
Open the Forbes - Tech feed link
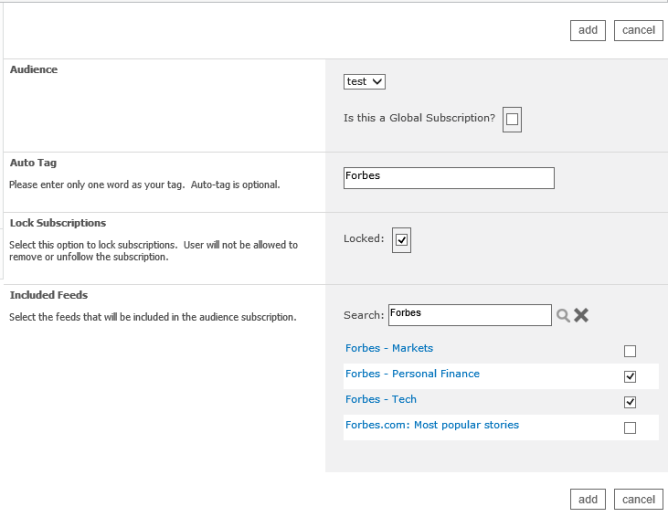(381, 399)
